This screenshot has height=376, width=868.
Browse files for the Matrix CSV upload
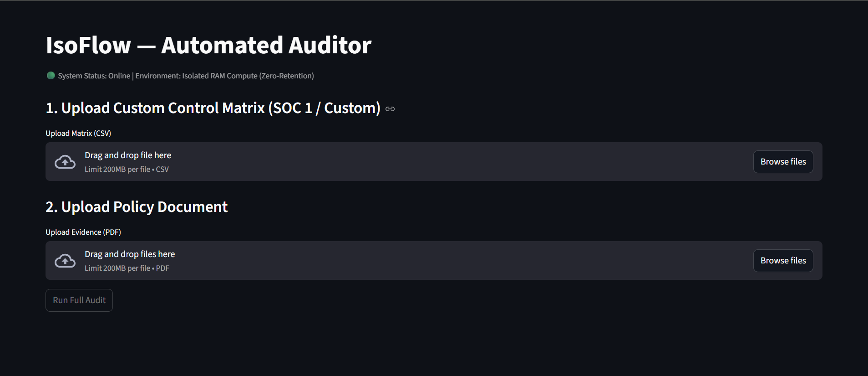783,162
